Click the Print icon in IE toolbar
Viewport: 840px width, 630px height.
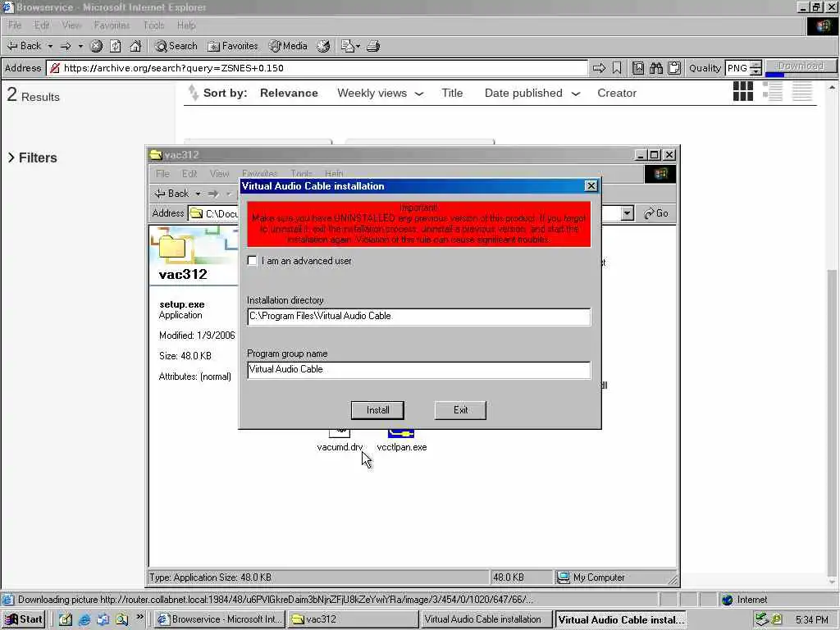pyautogui.click(x=373, y=46)
